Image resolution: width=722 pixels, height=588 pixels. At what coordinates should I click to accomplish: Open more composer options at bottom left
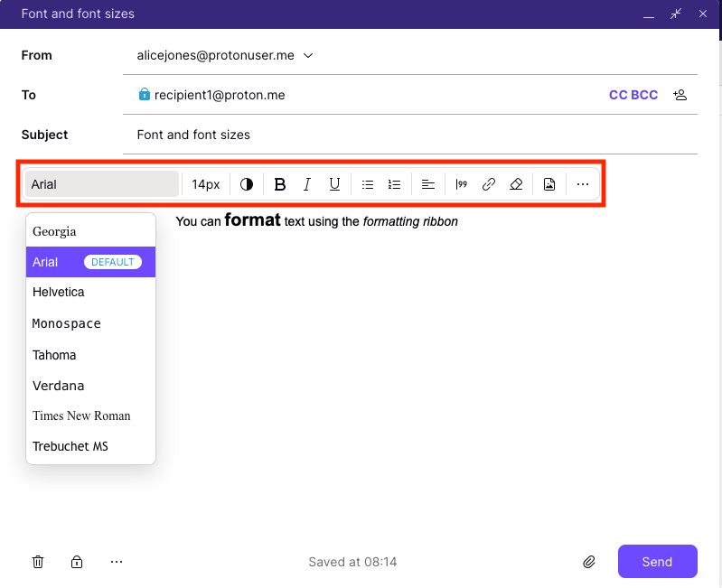click(117, 562)
